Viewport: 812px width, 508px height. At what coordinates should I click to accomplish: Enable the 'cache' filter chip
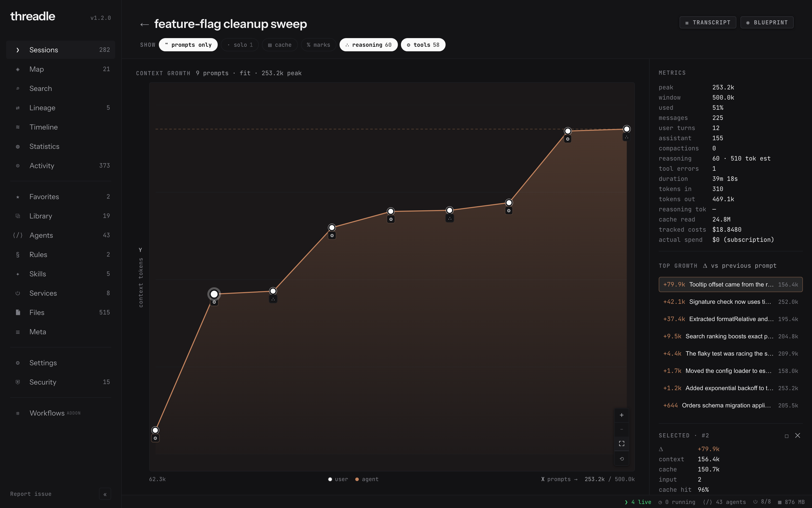click(x=279, y=45)
